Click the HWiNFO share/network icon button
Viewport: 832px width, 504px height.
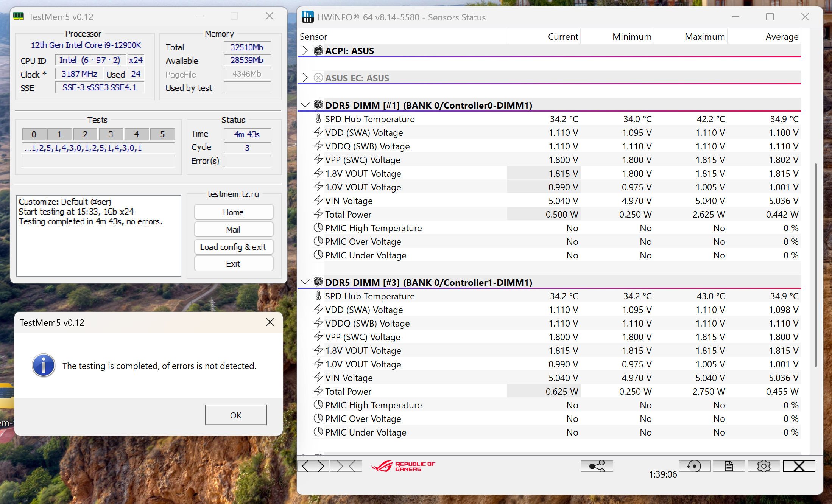[x=597, y=466]
